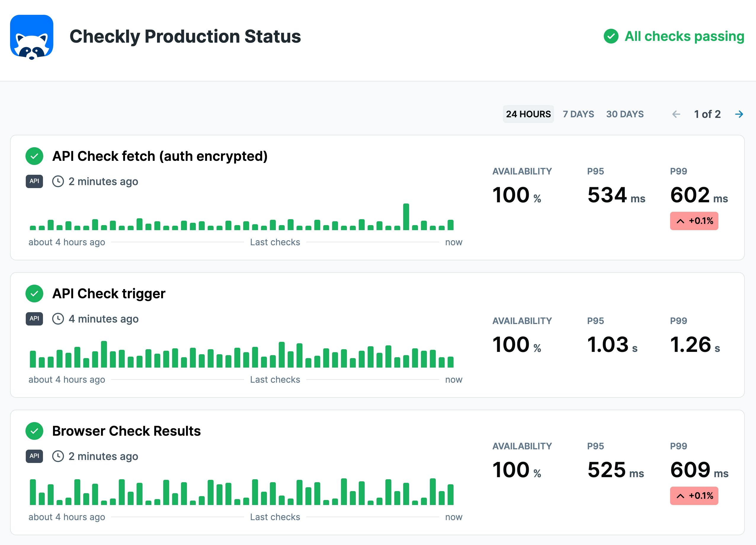
Task: Switch to the 7 DAYS view
Action: 578,114
